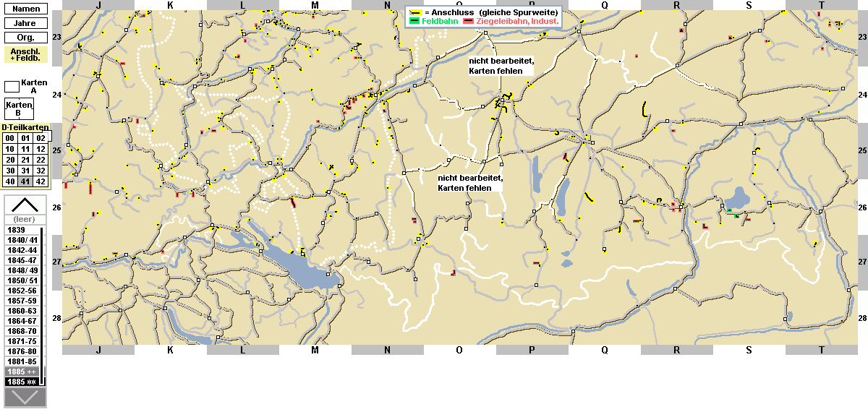Go to sub-map 40
The image size is (868, 412).
pyautogui.click(x=10, y=181)
